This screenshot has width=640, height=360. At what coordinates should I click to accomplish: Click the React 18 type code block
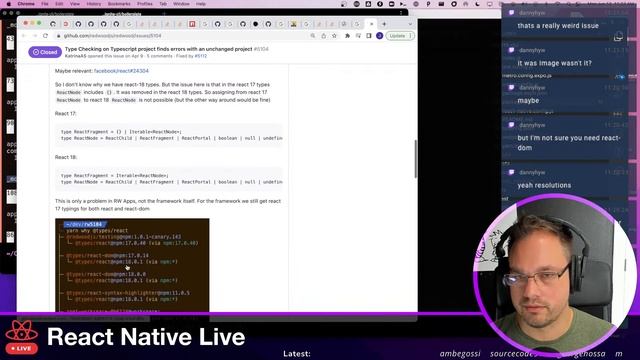[x=169, y=179]
